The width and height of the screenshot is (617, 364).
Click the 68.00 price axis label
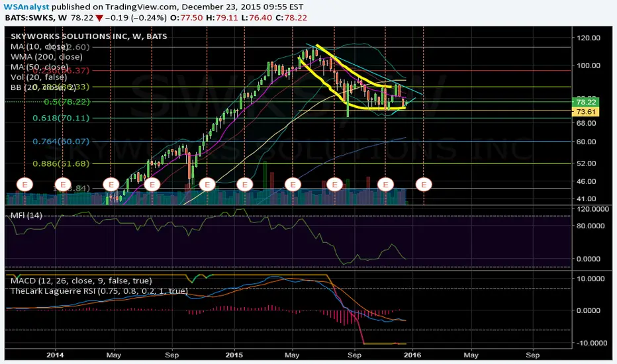click(x=587, y=123)
